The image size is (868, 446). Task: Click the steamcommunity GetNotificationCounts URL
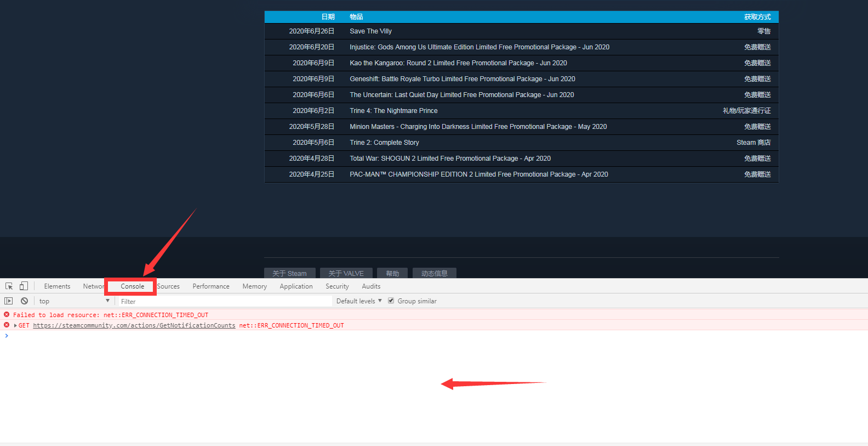coord(134,326)
